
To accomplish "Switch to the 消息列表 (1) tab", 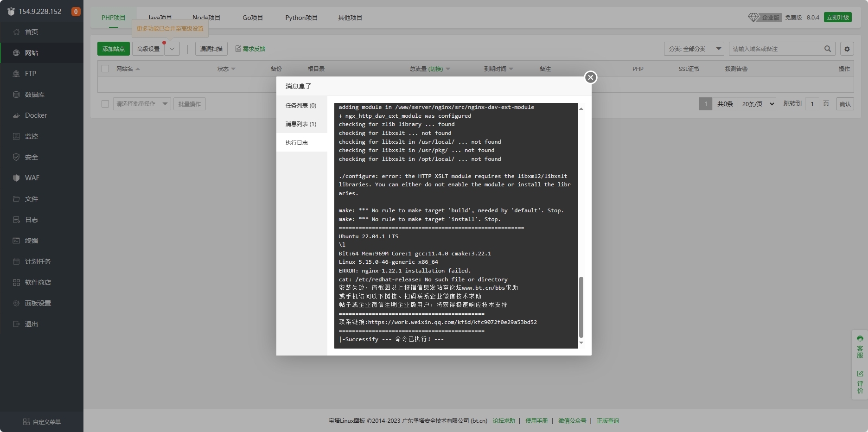I will coord(301,124).
